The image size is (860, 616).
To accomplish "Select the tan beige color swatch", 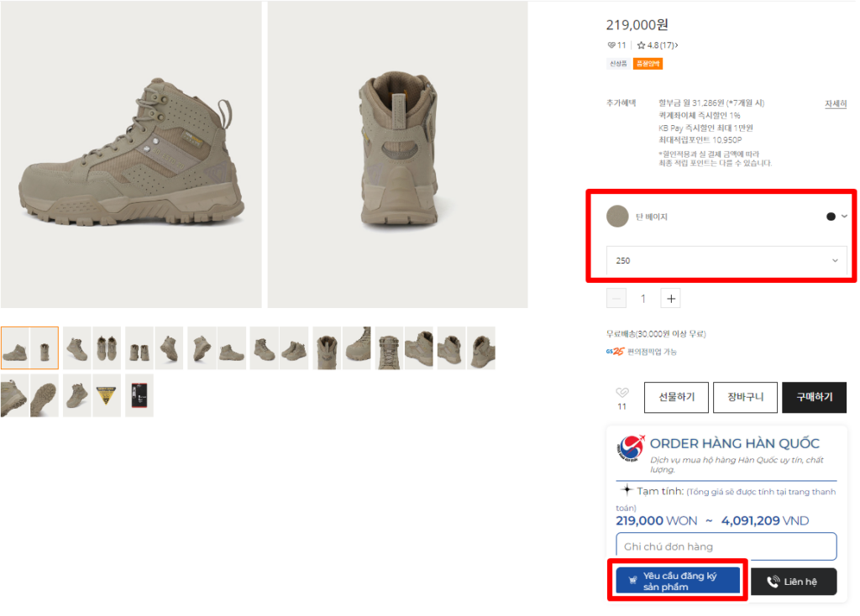I will [x=617, y=217].
